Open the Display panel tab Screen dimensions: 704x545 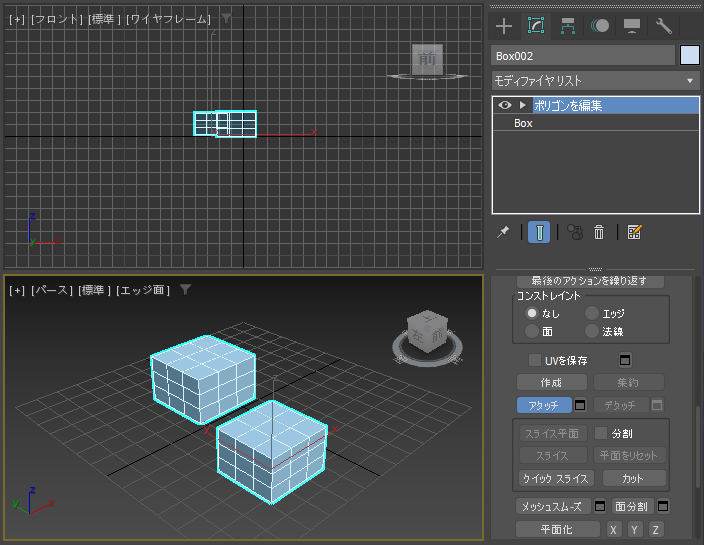click(x=632, y=26)
